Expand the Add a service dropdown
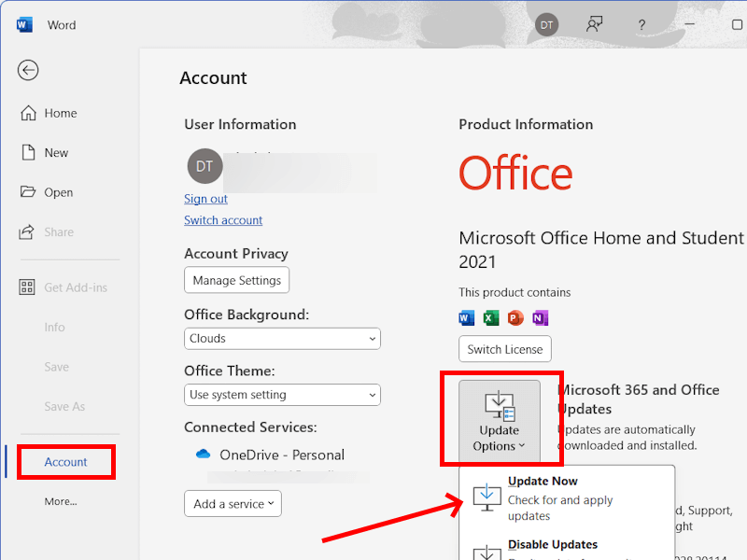Screen dimensions: 747x560 click(x=233, y=504)
